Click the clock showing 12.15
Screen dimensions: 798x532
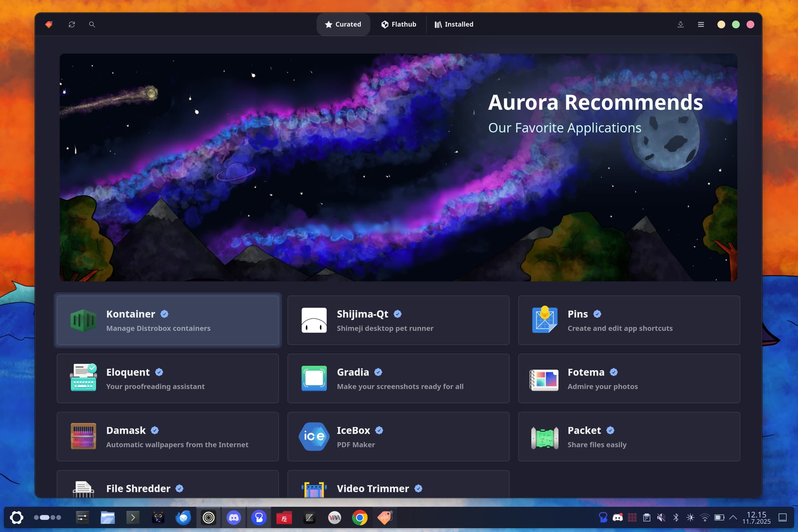pos(756,518)
